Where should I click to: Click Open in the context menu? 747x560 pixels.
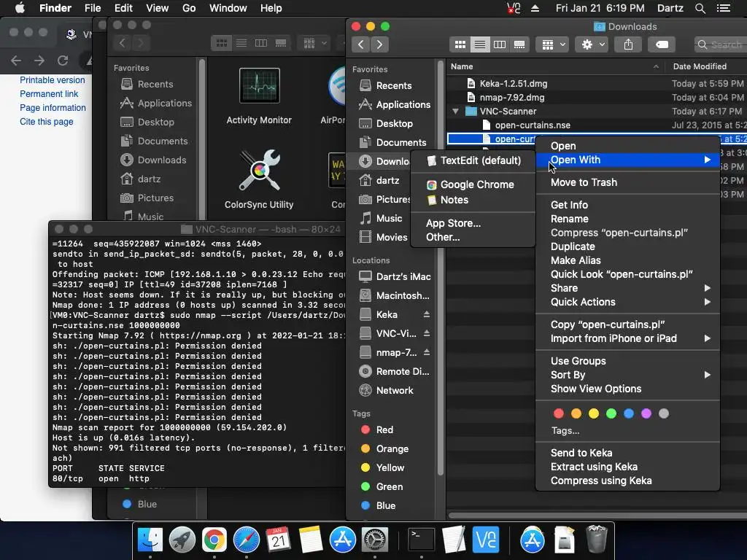click(627, 146)
